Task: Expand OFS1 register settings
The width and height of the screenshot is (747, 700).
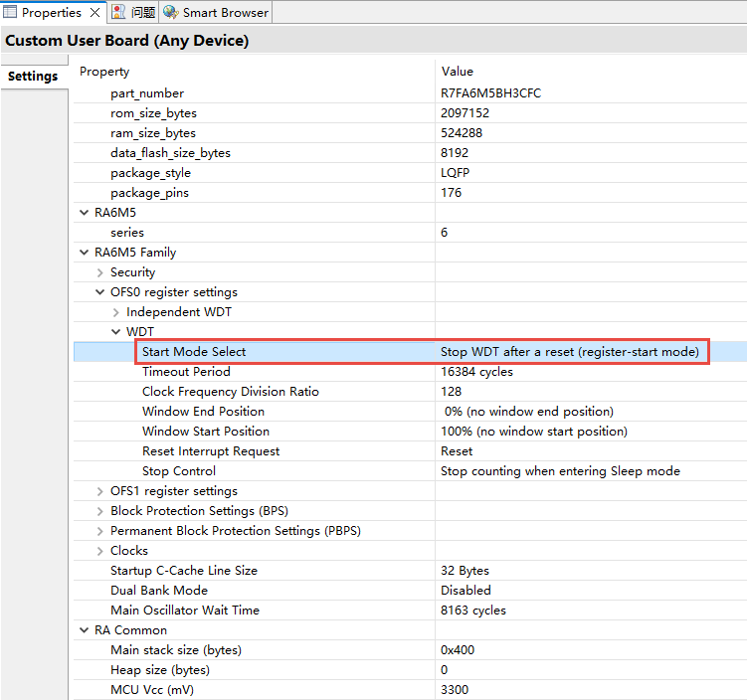Action: 100,491
